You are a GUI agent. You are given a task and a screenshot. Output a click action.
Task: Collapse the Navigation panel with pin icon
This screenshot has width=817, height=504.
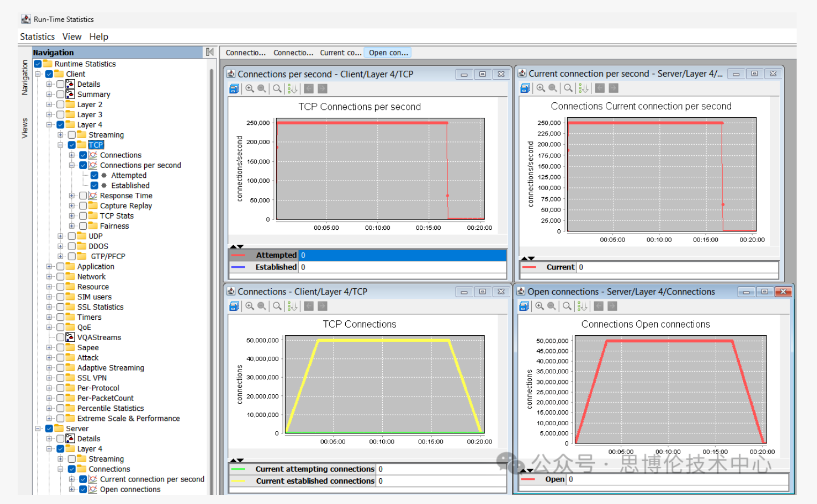[x=210, y=52]
